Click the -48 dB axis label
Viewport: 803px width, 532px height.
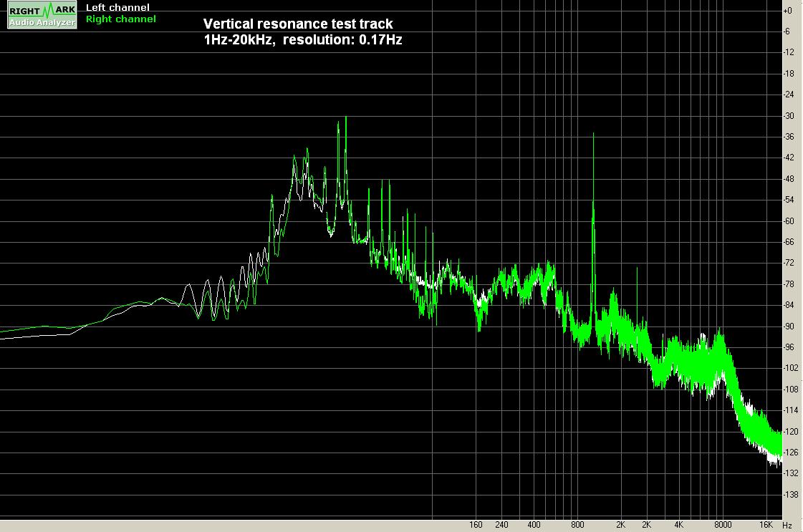tap(789, 179)
